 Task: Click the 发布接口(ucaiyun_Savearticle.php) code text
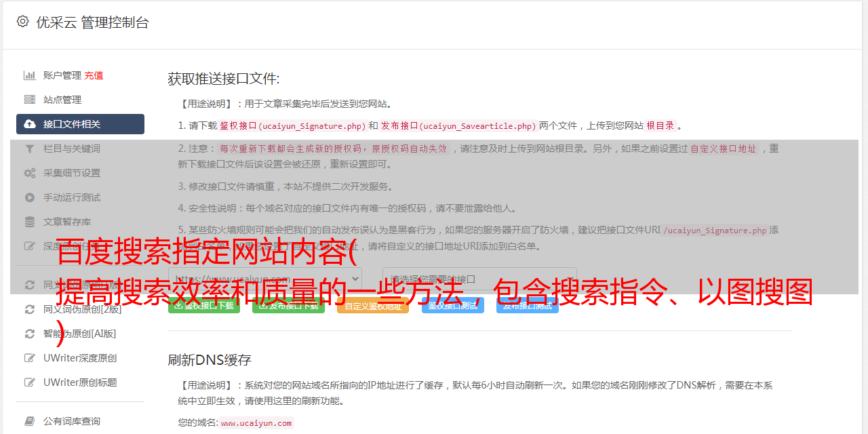458,125
